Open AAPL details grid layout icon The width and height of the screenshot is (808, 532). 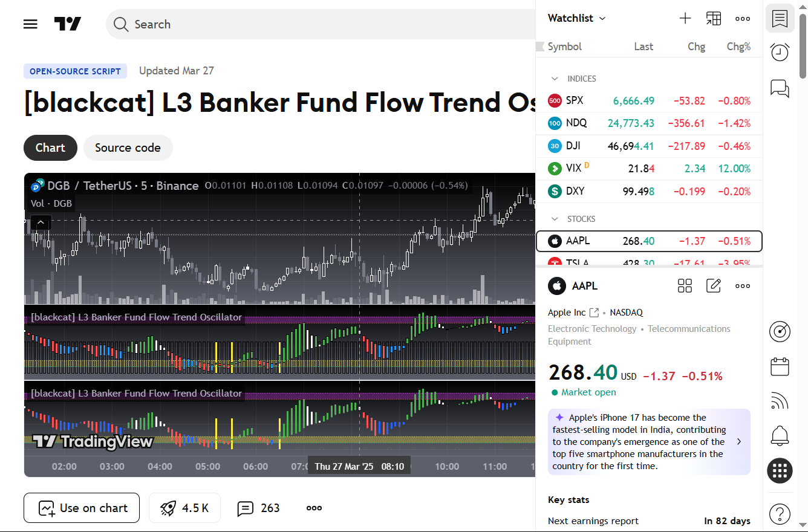click(x=685, y=286)
